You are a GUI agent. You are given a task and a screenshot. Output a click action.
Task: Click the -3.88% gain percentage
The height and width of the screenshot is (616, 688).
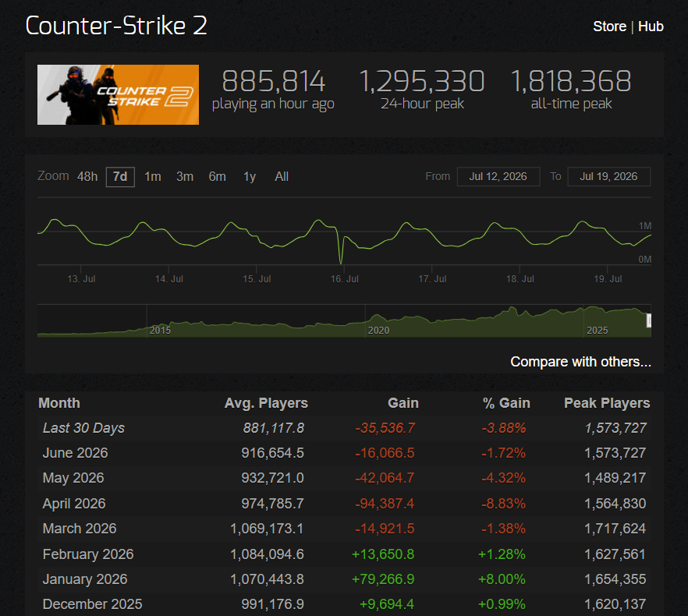point(504,428)
